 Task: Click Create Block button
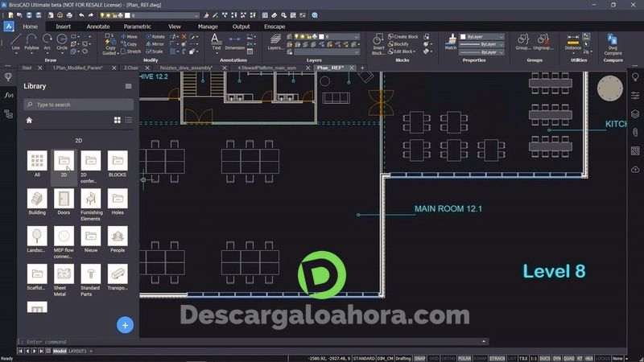coord(403,36)
